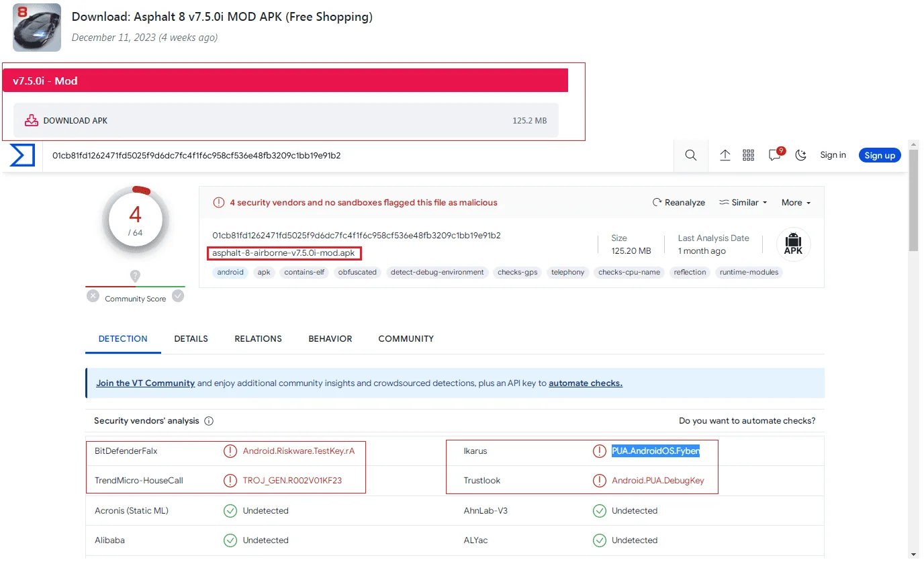Click the TrendMicro-HouseCall detection alert icon
The width and height of the screenshot is (924, 568).
230,481
